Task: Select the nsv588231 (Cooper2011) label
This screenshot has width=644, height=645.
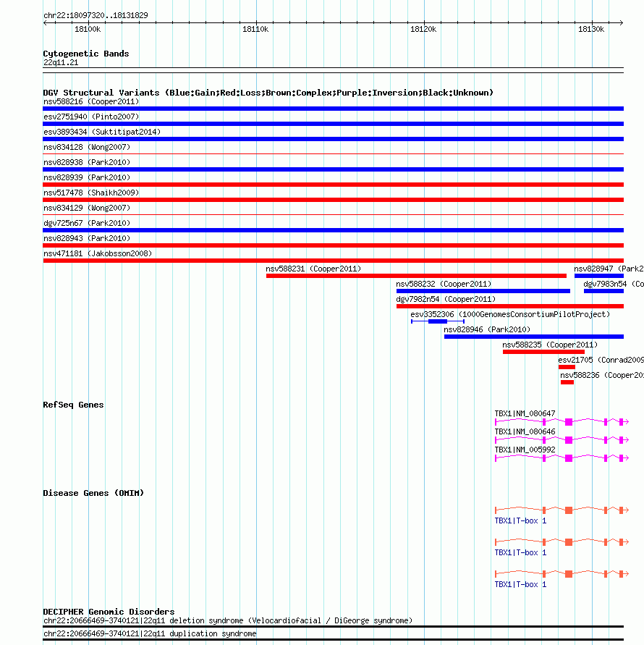Action: pyautogui.click(x=313, y=269)
